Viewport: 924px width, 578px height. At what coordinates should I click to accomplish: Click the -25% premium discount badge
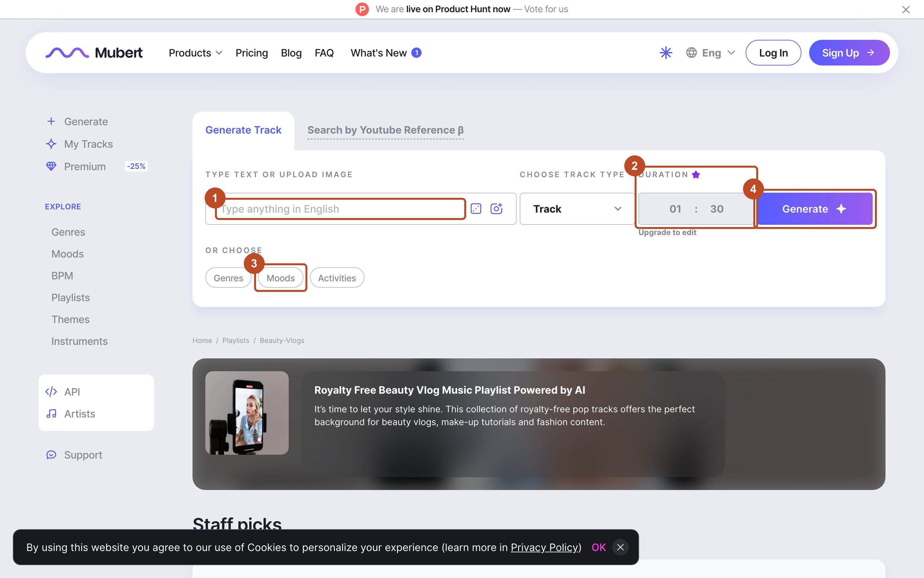coord(136,166)
